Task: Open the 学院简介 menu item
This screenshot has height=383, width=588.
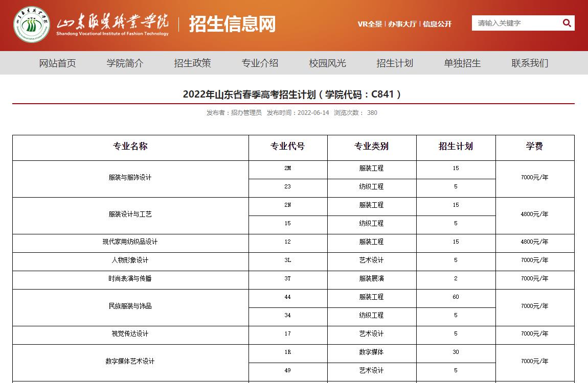Action: (x=125, y=63)
